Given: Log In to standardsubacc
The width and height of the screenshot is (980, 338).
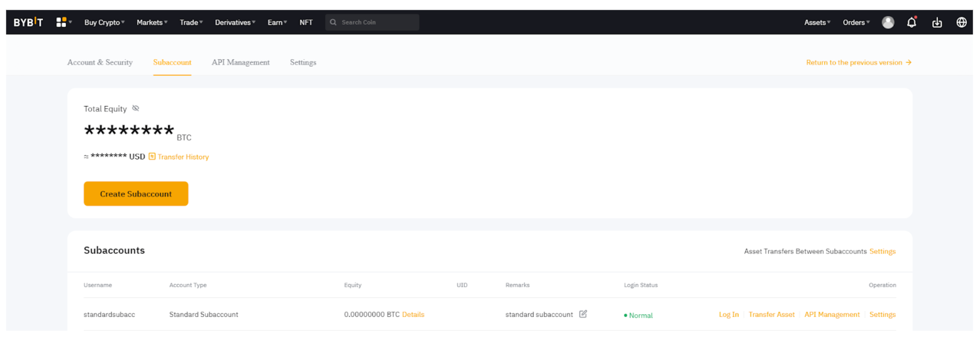Looking at the screenshot, I should click(x=729, y=314).
